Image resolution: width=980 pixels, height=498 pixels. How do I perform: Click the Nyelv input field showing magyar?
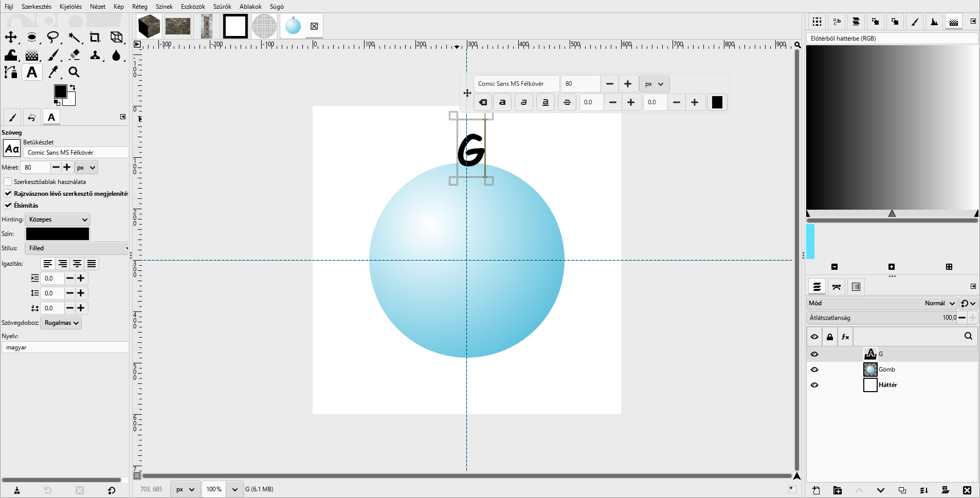tap(65, 347)
